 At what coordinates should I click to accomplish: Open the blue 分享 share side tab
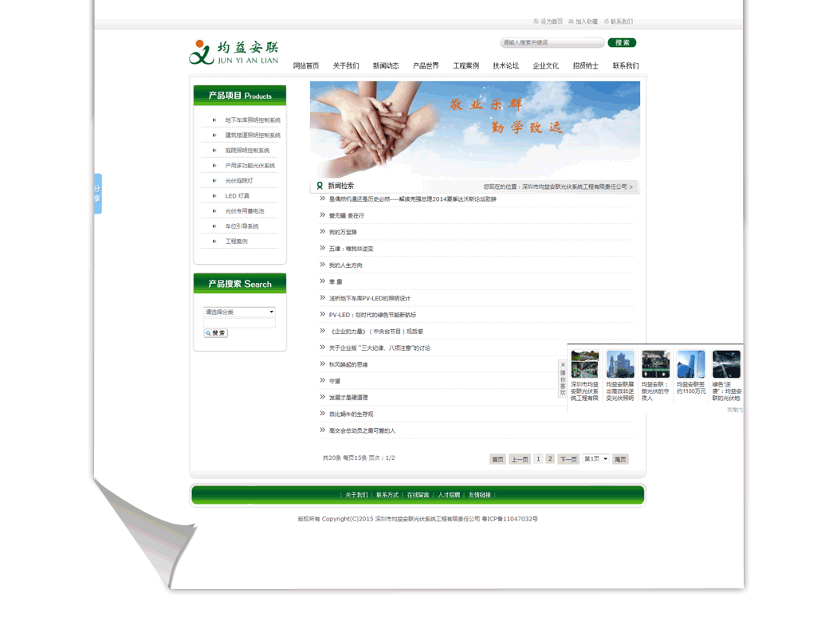[x=97, y=194]
